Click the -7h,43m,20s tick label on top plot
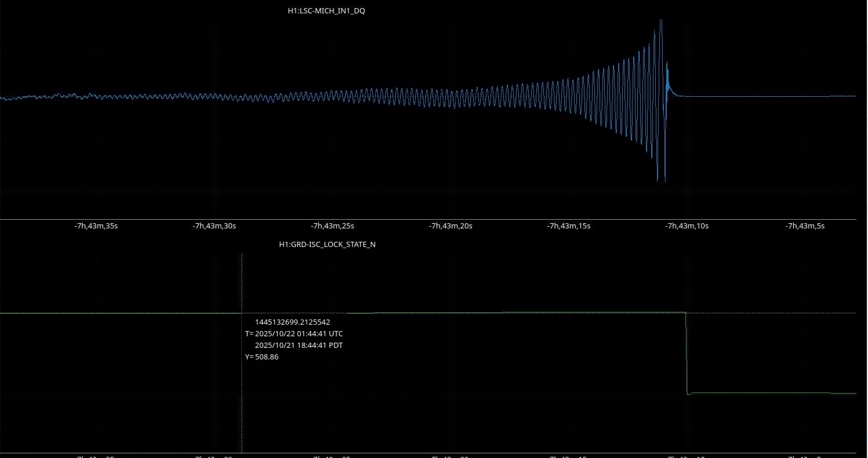This screenshot has width=868, height=458. [x=451, y=226]
